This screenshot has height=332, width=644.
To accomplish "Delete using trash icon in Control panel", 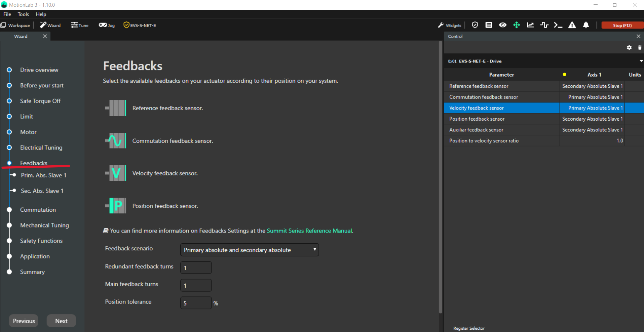I will tap(639, 48).
